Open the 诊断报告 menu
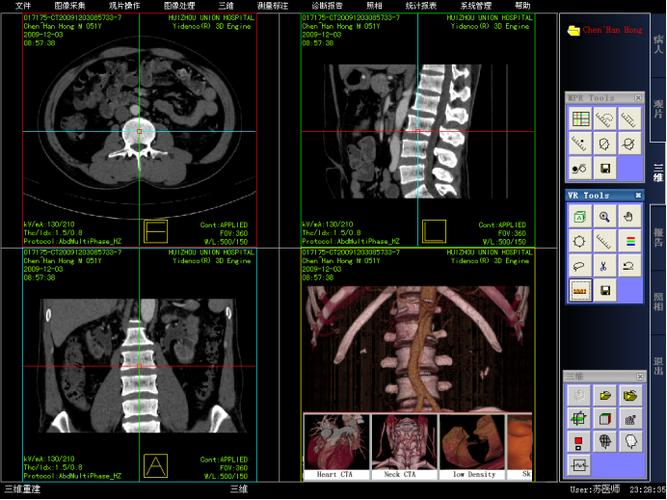 [327, 6]
